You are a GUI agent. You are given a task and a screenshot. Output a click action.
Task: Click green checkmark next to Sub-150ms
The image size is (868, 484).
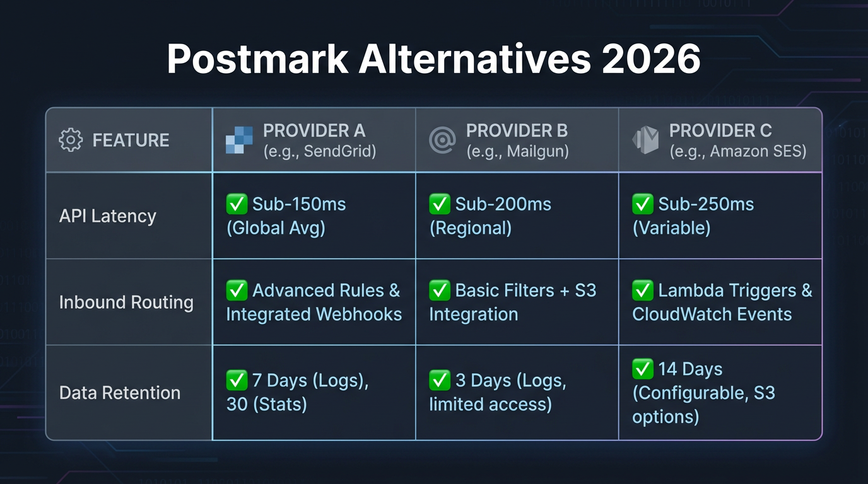[237, 204]
